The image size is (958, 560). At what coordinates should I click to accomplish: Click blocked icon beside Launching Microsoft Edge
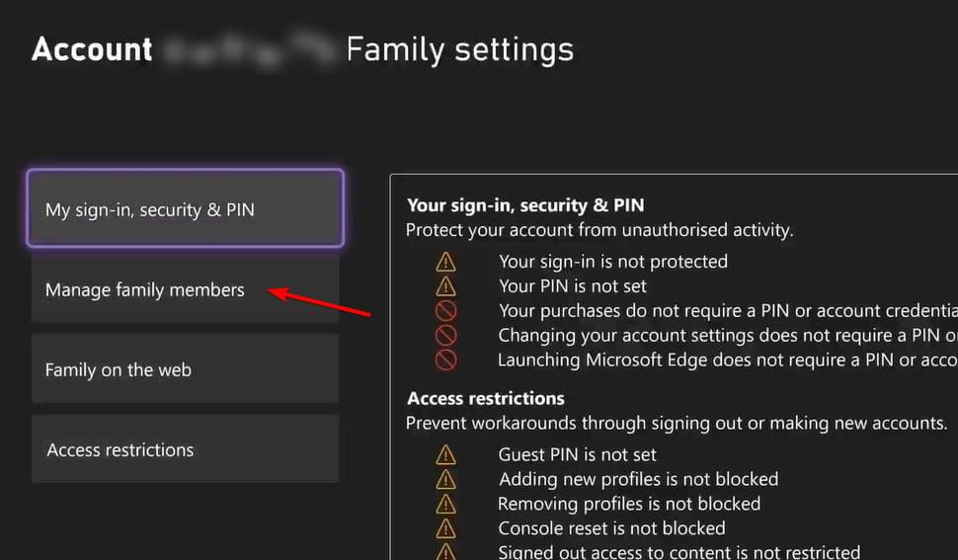coord(446,360)
